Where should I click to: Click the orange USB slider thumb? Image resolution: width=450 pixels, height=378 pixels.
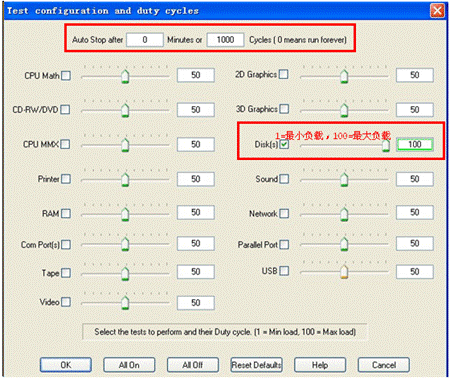click(x=344, y=272)
